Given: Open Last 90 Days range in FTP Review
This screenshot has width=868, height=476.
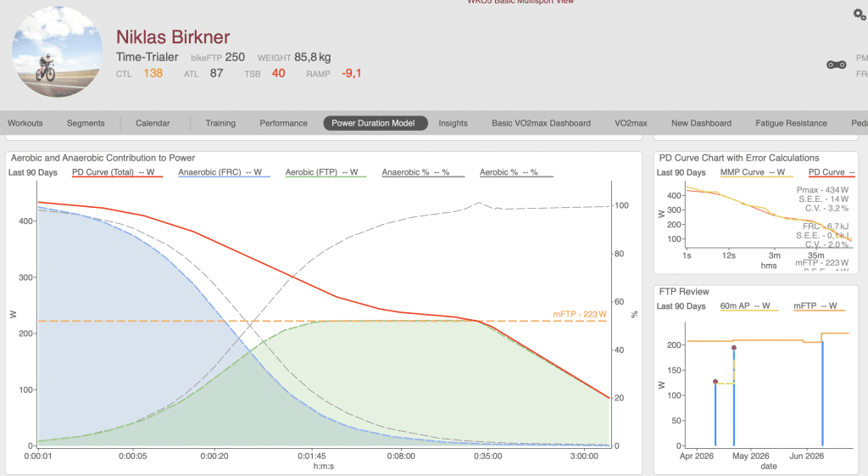Looking at the screenshot, I should pos(681,306).
